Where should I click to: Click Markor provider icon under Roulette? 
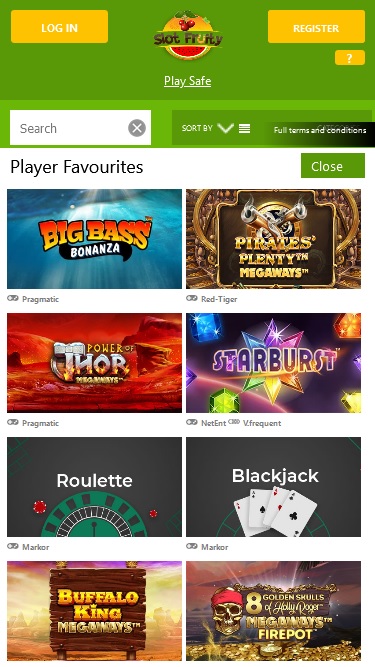13,546
